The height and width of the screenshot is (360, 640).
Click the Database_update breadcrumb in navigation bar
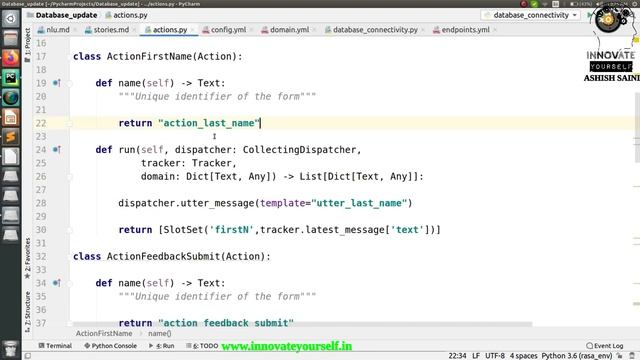point(62,15)
